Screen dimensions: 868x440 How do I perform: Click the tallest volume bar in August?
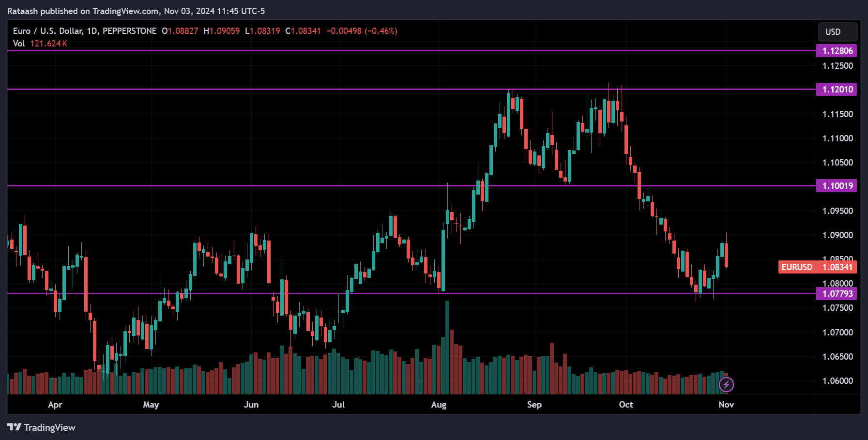coord(447,347)
